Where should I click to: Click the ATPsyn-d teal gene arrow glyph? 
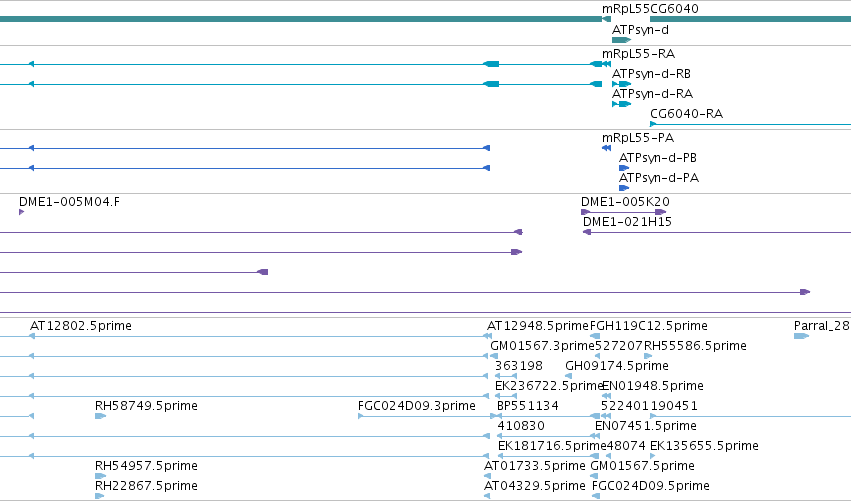click(621, 40)
